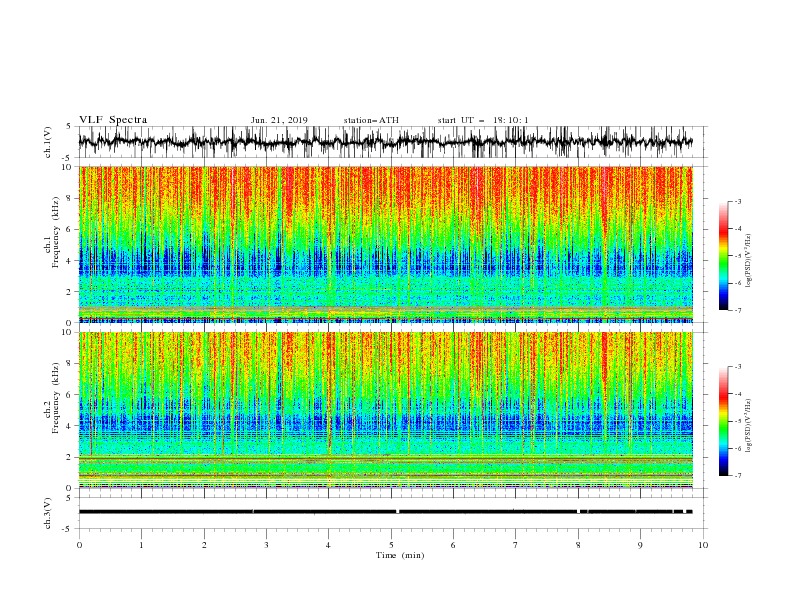Click the "-7" tick on the upper colorbar
The width and height of the screenshot is (792, 612).
(737, 310)
